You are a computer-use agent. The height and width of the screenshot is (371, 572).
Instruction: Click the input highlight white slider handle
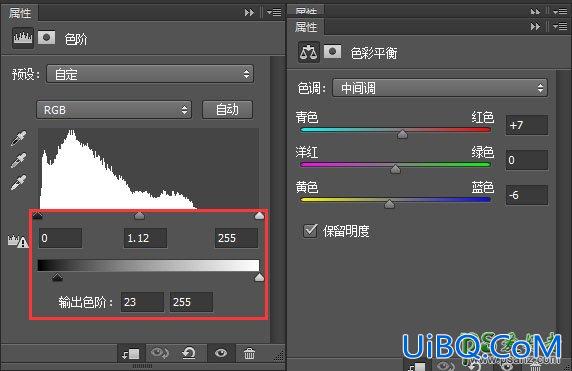tap(259, 216)
